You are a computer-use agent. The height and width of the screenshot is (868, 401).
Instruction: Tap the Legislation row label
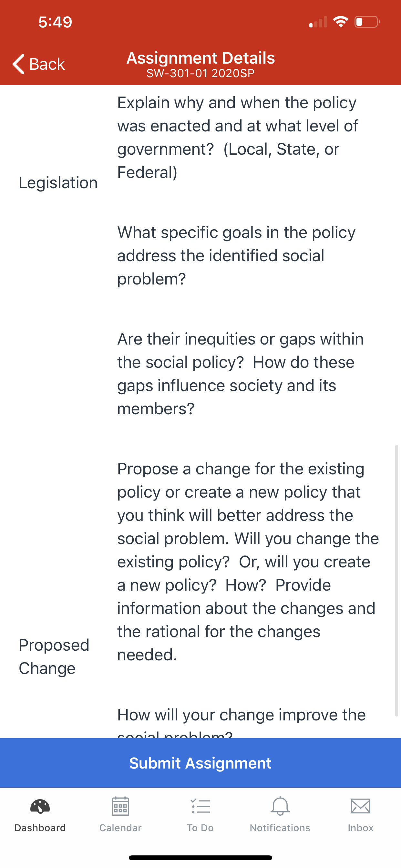point(58,183)
